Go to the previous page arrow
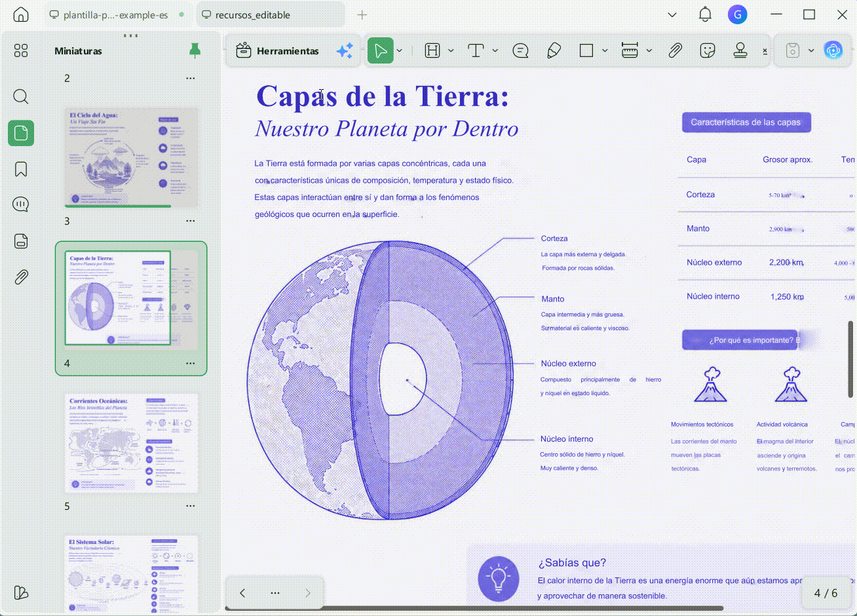Image resolution: width=857 pixels, height=616 pixels. click(242, 593)
